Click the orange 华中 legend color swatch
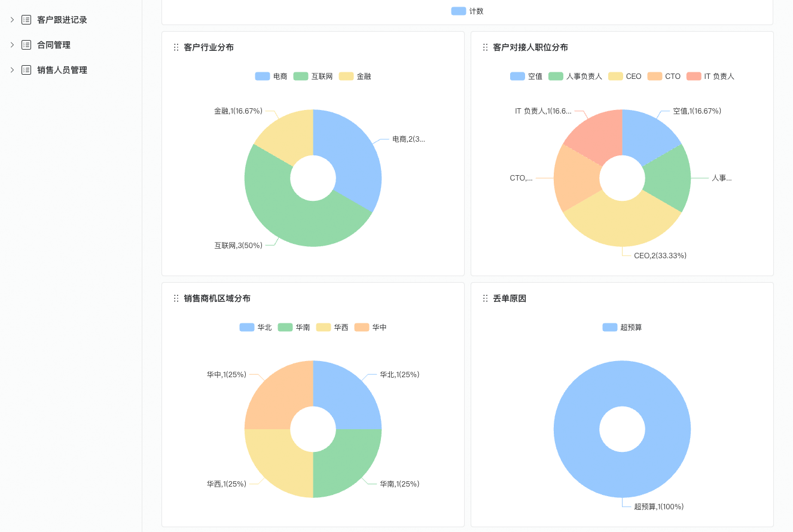 [362, 328]
